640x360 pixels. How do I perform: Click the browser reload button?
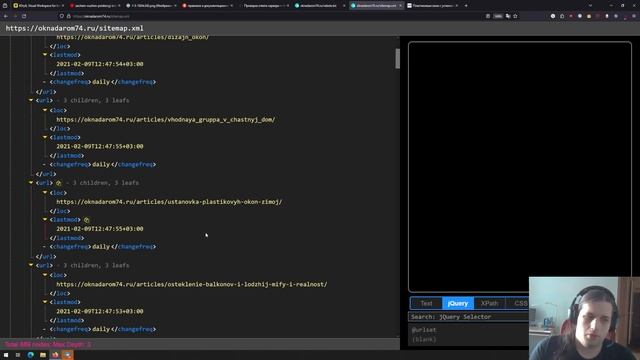[24, 16]
